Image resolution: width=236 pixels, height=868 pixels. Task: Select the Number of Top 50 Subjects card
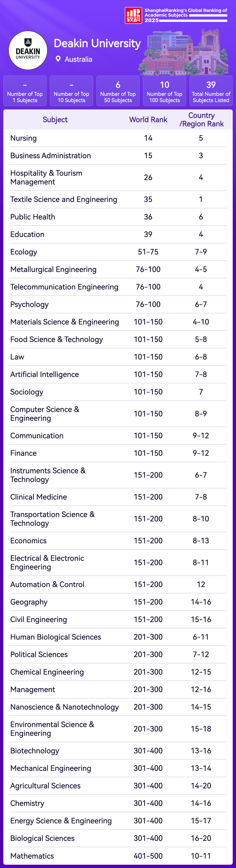point(118,91)
